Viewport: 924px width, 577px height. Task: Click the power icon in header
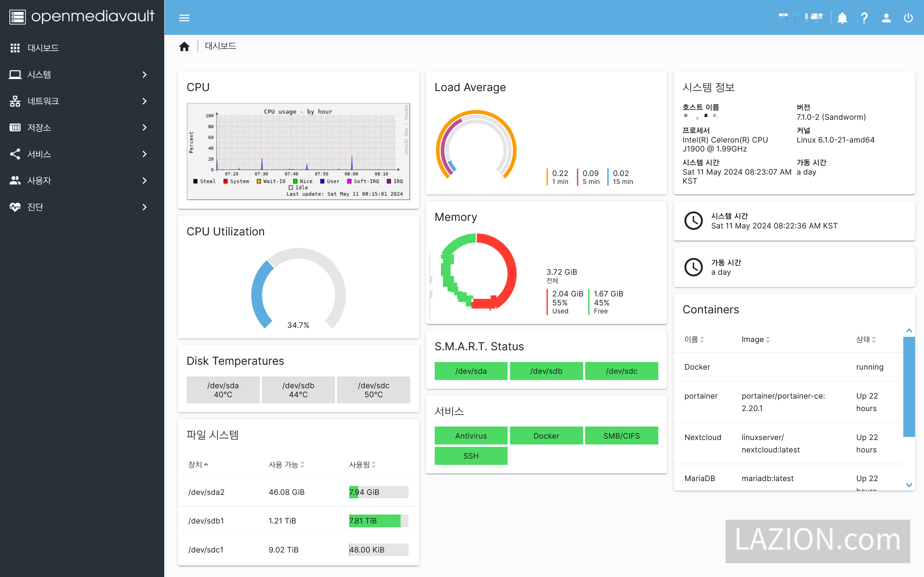908,18
